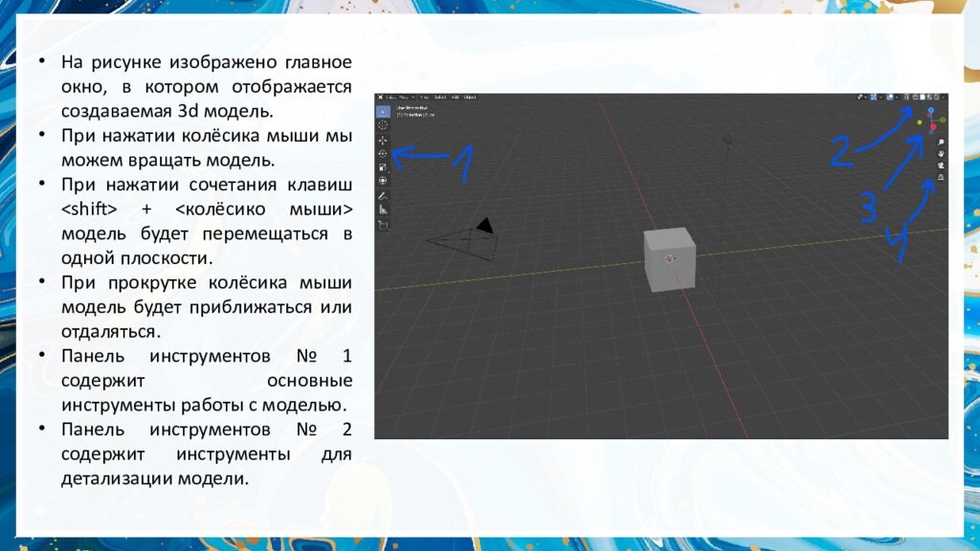Click the blue Z axis gizmo circle
980x551 pixels.
(931, 111)
